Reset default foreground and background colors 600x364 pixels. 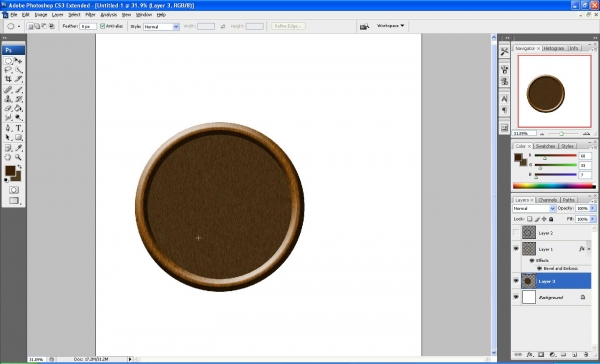click(7, 180)
